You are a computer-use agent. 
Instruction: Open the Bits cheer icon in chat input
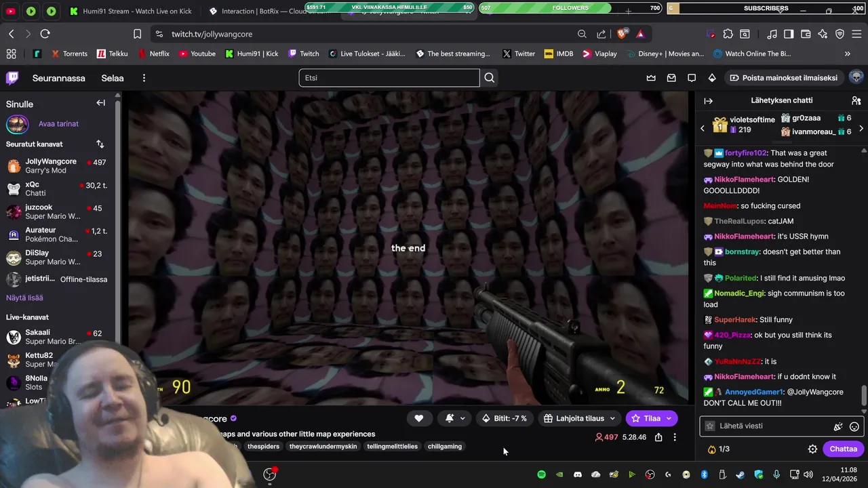coord(838,426)
